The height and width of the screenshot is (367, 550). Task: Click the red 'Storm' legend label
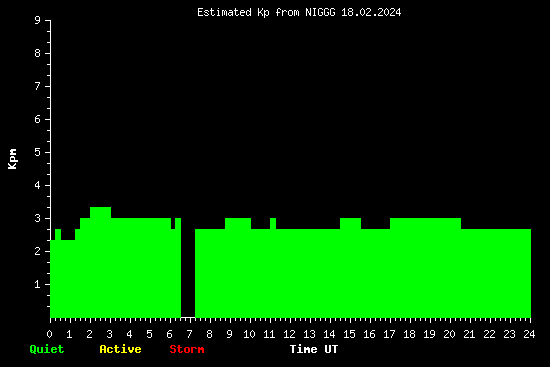click(187, 349)
